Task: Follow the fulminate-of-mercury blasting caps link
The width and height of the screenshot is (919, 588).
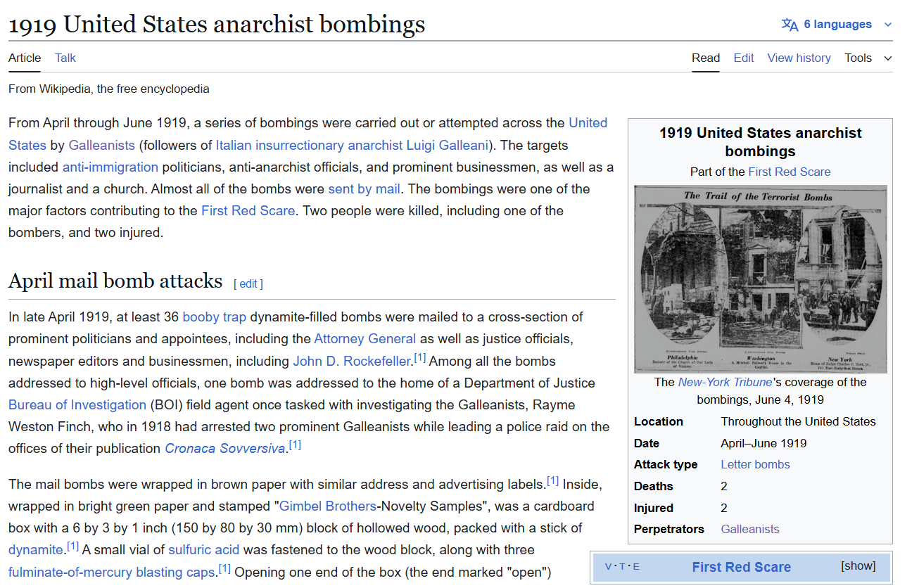Action: 111,572
